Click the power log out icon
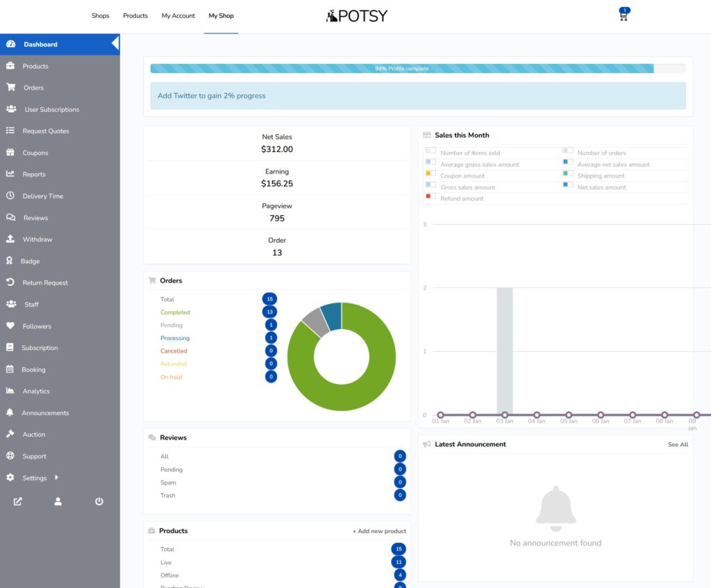Image resolution: width=711 pixels, height=588 pixels. [99, 501]
